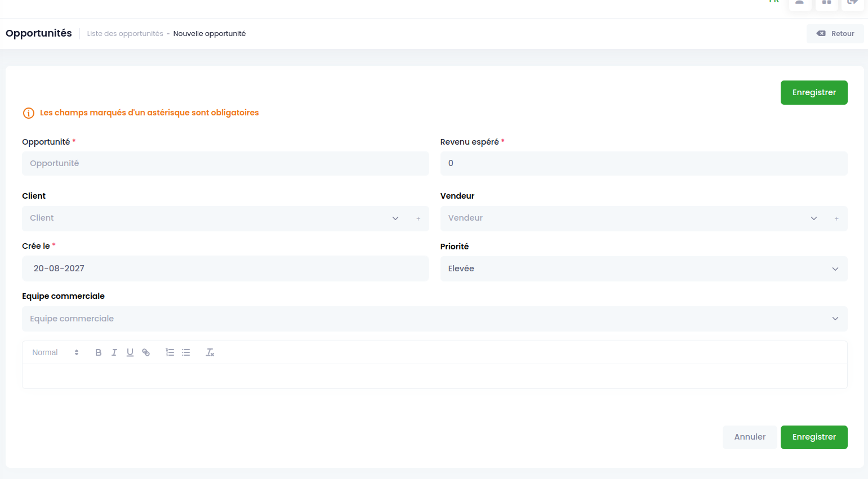Open the Normal text style selector

click(x=55, y=352)
